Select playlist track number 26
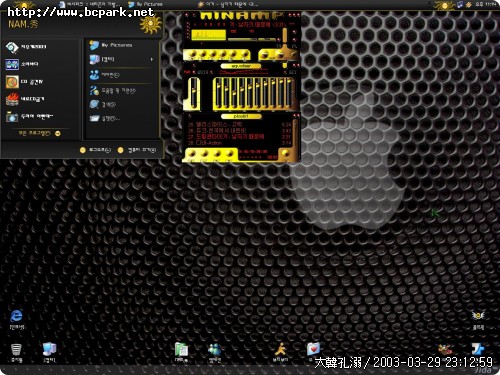This screenshot has width=500, height=375. tap(238, 130)
